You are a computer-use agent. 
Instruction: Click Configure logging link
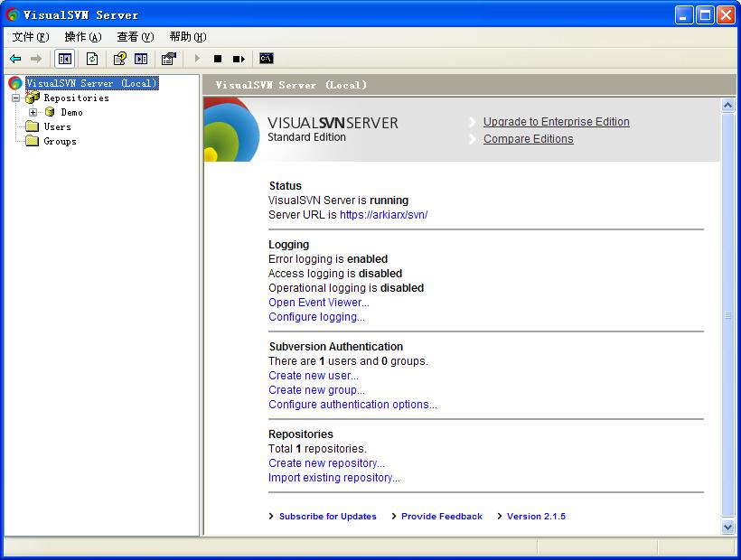tap(316, 317)
